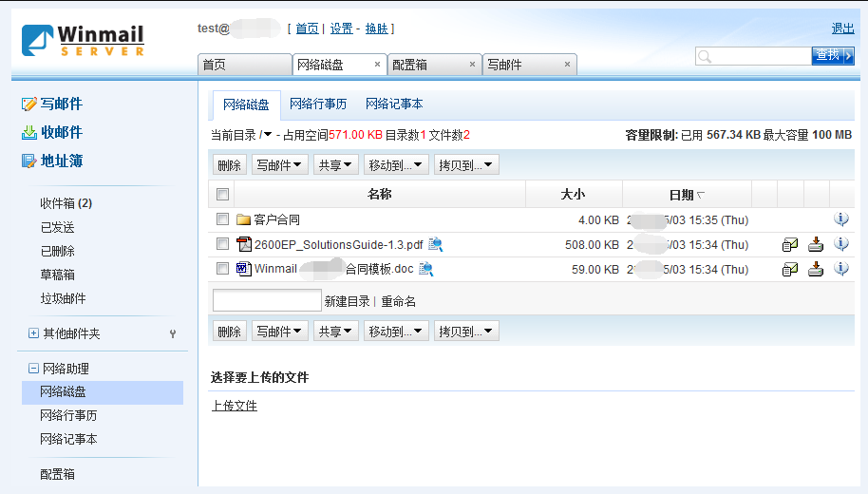Click the send-as-mail icon for the .doc file
This screenshot has width=868, height=494.
point(789,269)
